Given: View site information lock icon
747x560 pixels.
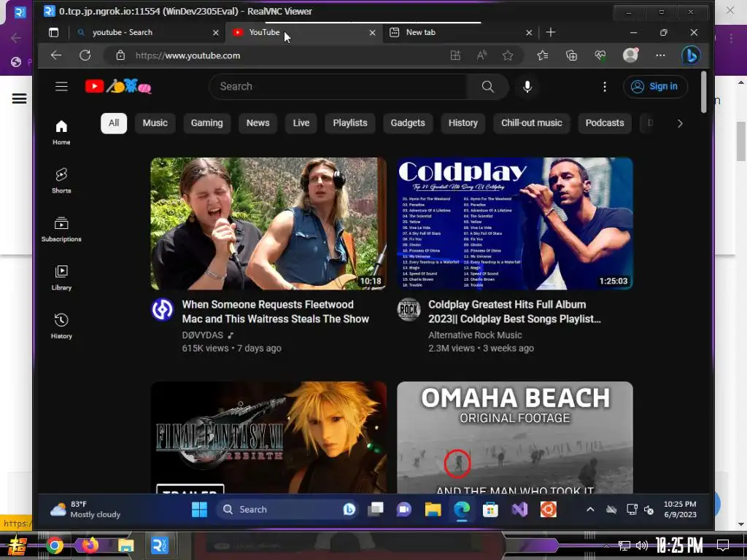Looking at the screenshot, I should point(120,55).
